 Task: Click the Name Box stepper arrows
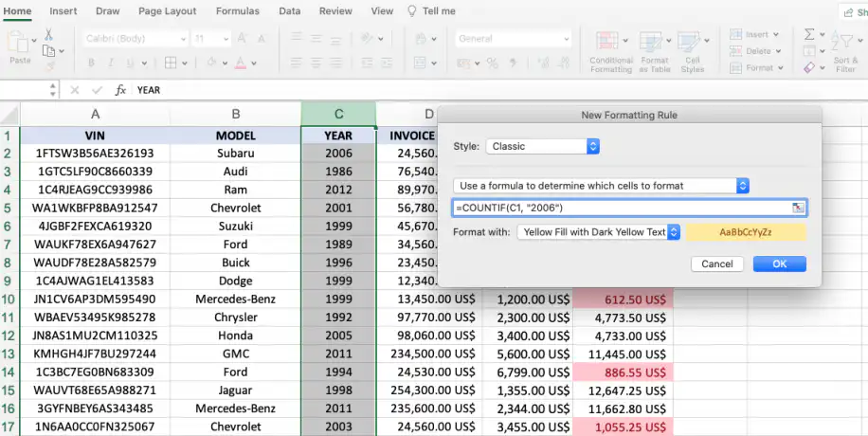53,90
